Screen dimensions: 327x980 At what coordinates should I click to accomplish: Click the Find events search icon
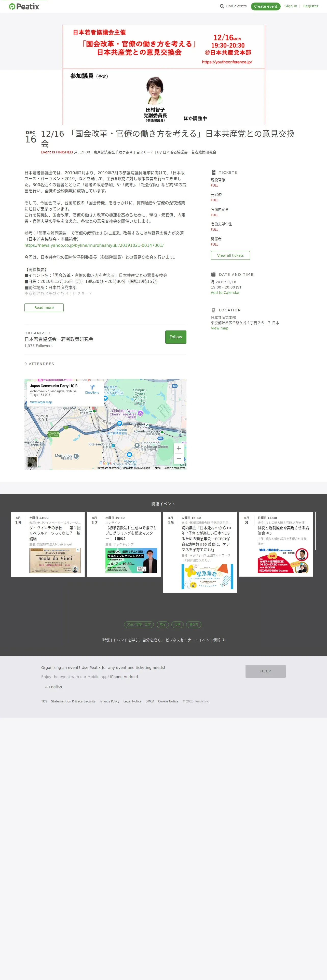(222, 6)
